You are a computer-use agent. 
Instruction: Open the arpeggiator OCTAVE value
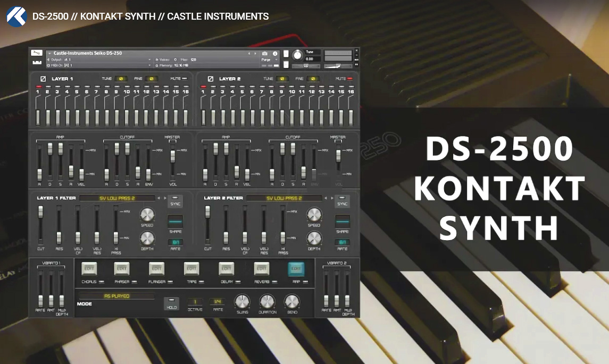pyautogui.click(x=195, y=302)
